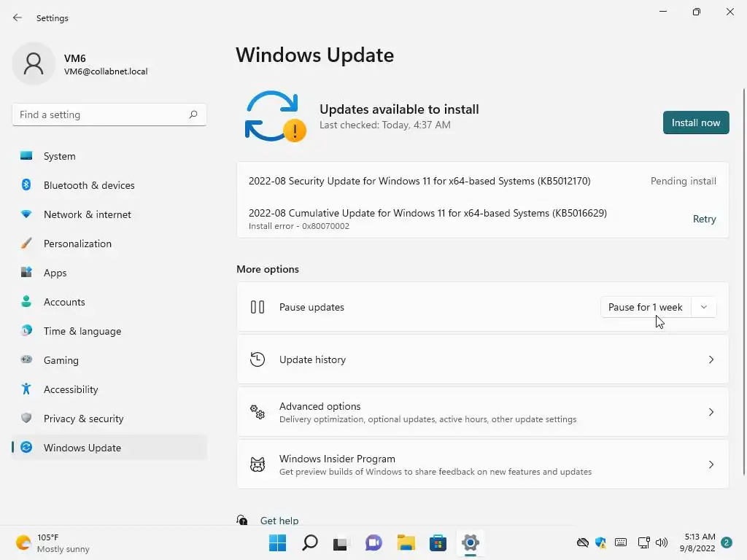Select Bluetooth & devices category
The height and width of the screenshot is (560, 747).
(x=109, y=184)
